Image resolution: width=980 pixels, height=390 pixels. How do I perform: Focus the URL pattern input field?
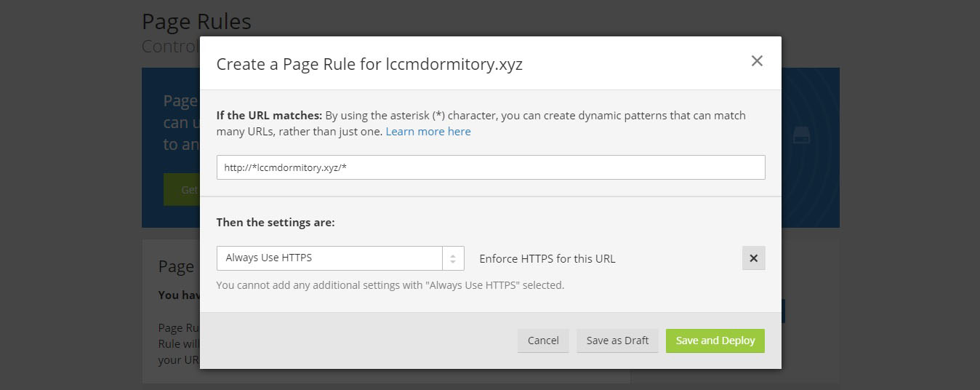pyautogui.click(x=491, y=167)
